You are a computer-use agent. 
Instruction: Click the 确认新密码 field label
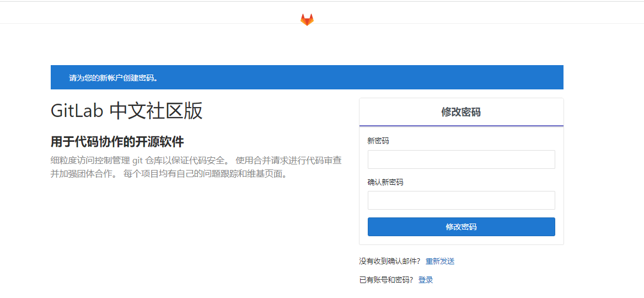pyautogui.click(x=385, y=182)
